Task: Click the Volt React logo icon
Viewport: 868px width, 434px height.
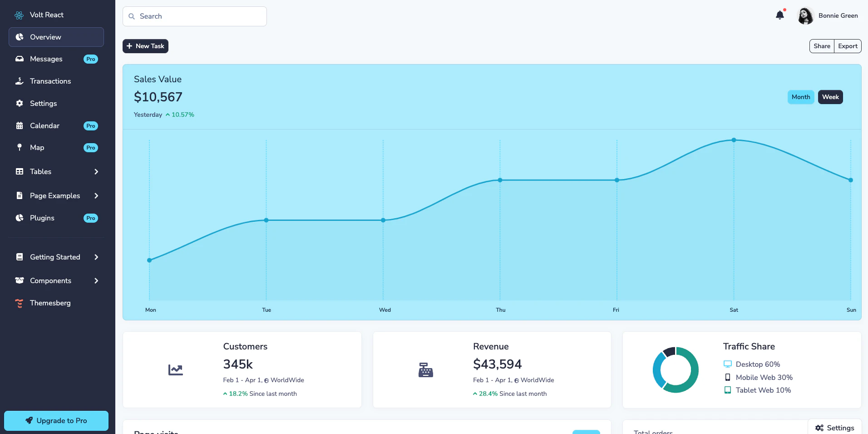Action: coord(19,15)
